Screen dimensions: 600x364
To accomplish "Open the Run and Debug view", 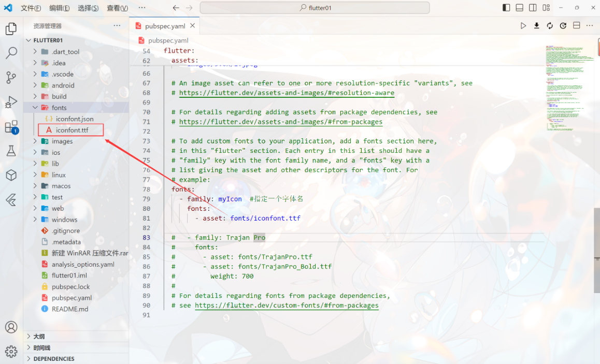I will pos(11,102).
